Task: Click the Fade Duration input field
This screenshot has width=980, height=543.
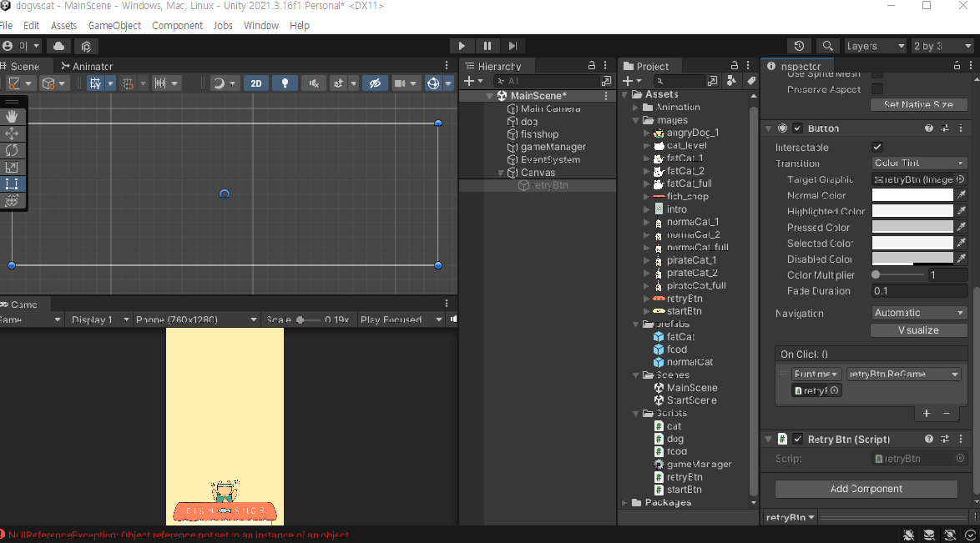Action: (919, 291)
